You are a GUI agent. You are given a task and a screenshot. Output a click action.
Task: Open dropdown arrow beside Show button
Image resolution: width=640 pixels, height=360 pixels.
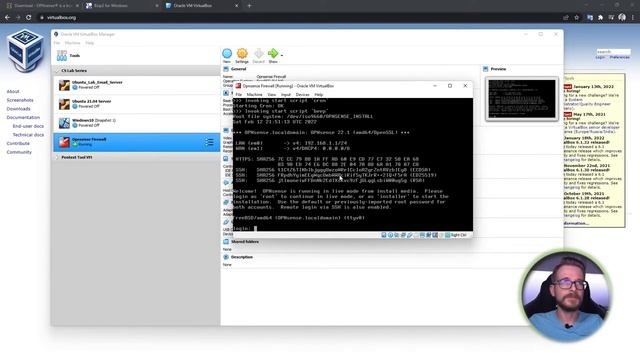(x=282, y=55)
